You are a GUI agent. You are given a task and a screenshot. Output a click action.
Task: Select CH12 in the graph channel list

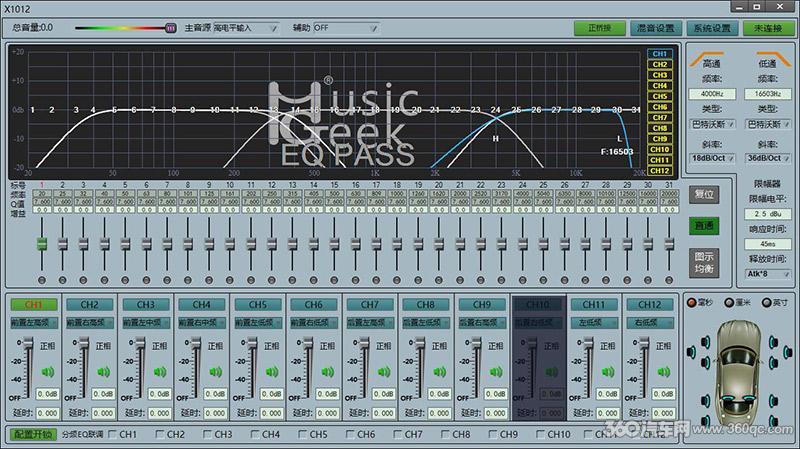(660, 170)
